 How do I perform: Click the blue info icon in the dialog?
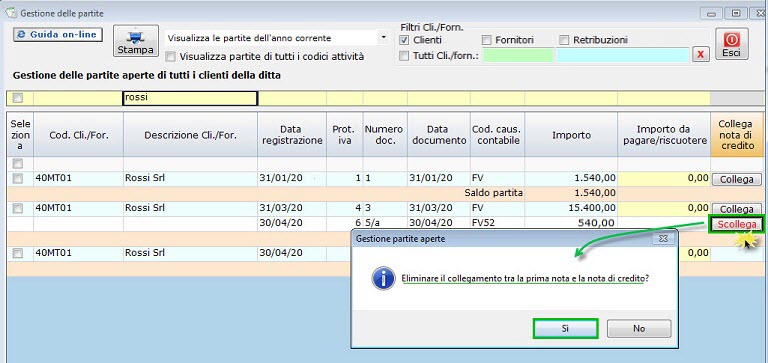(383, 279)
